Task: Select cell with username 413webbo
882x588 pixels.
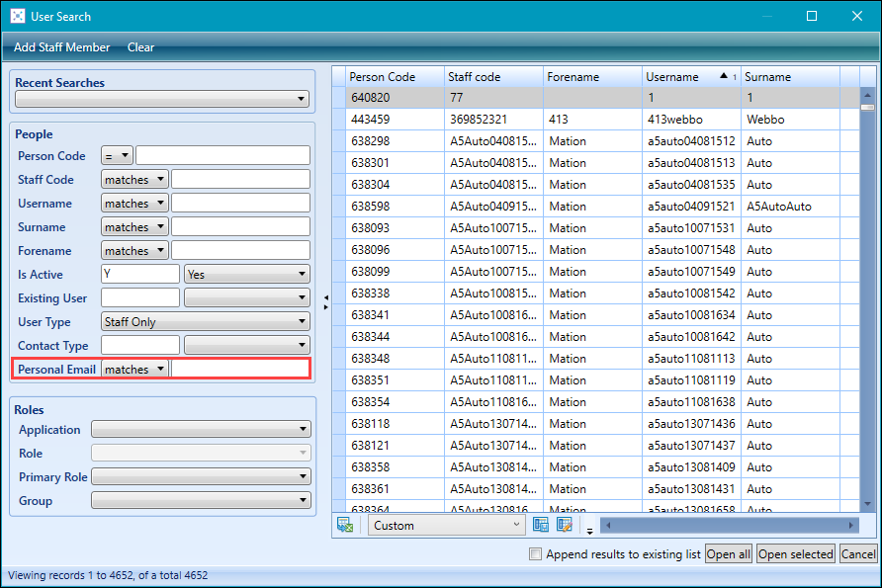Action: tap(692, 120)
